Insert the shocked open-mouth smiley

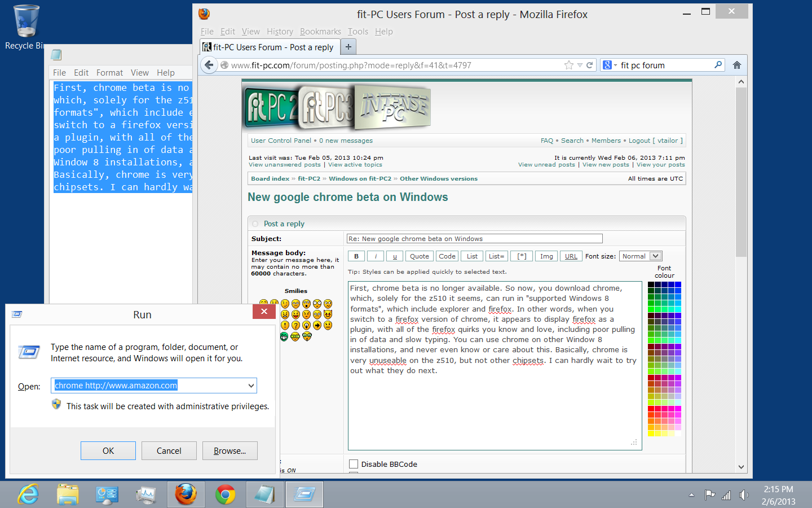coord(306,304)
